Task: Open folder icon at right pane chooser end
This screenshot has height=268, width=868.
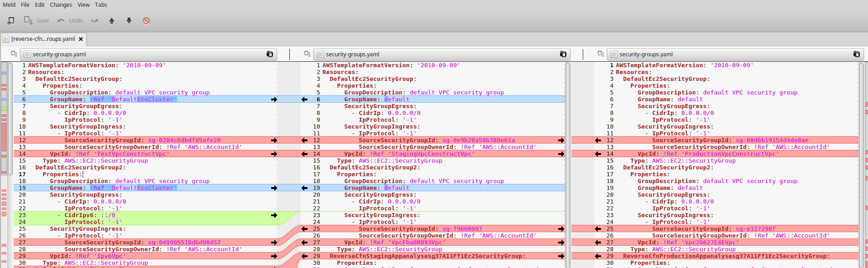Action: click(x=856, y=54)
